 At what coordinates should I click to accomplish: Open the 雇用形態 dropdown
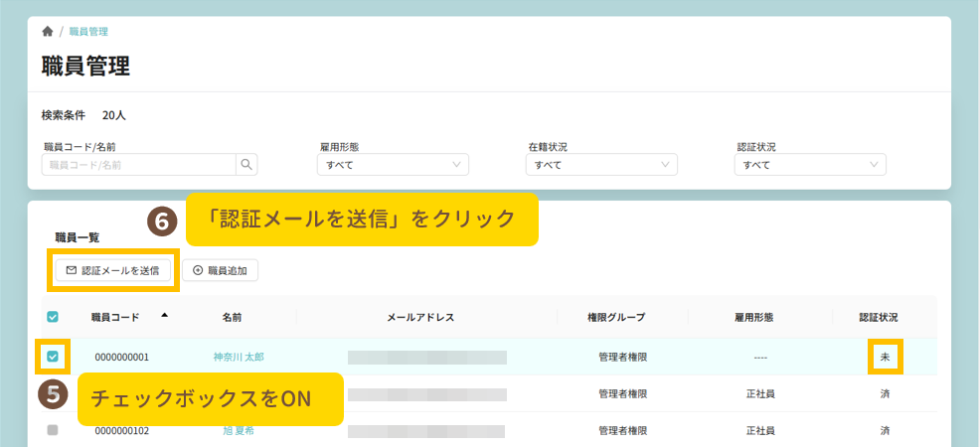pos(394,165)
